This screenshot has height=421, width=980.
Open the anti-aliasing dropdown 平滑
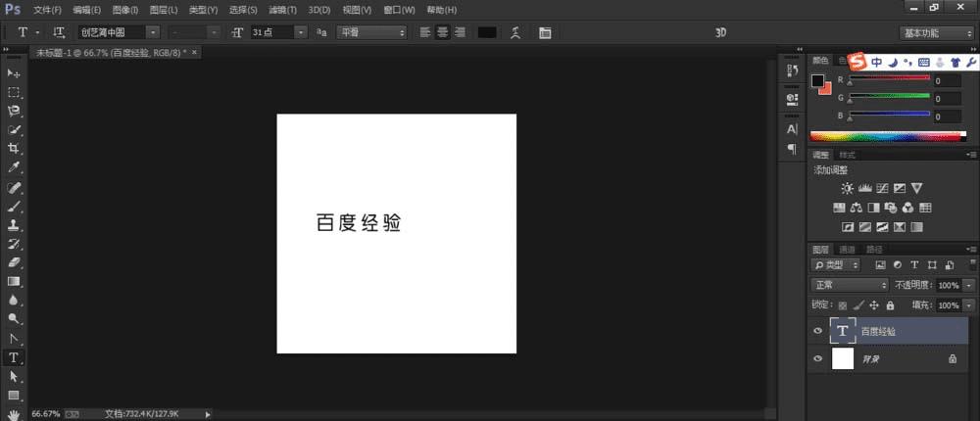[x=371, y=32]
